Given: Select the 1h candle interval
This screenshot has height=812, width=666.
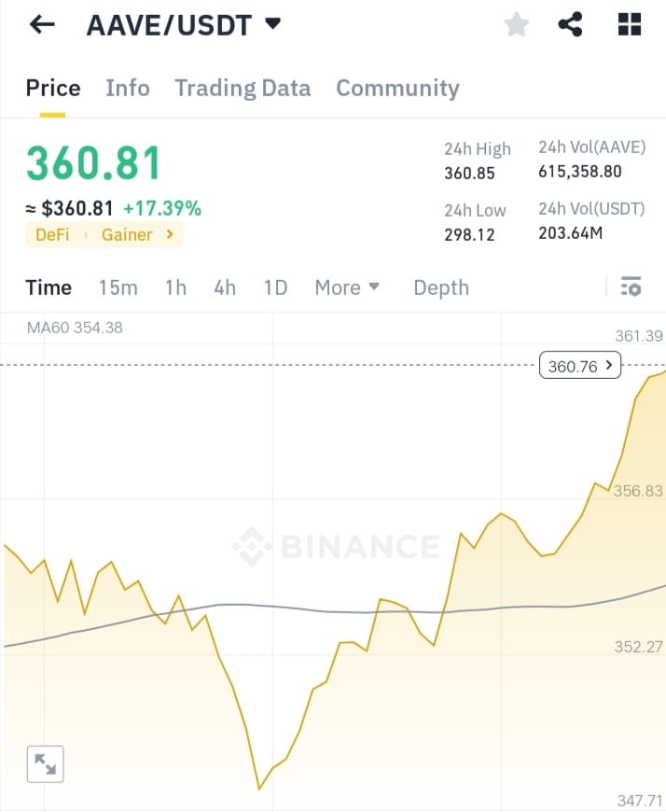Looking at the screenshot, I should point(175,287).
